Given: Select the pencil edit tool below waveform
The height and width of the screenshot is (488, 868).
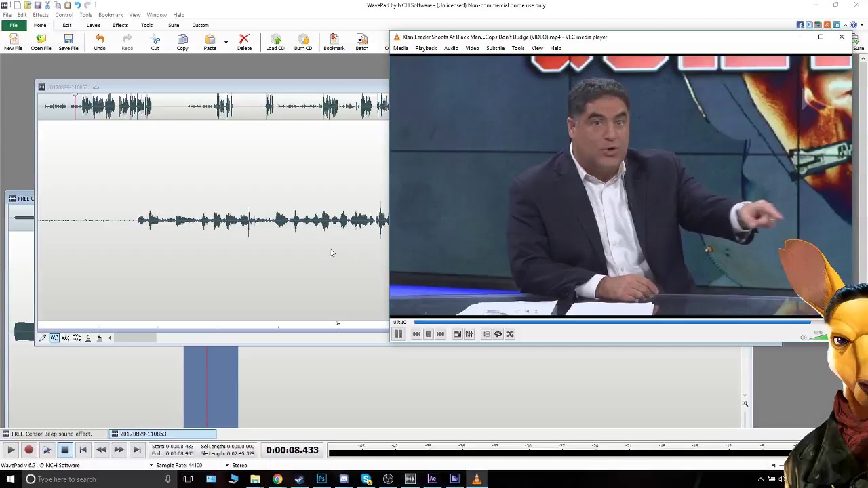Looking at the screenshot, I should click(42, 338).
